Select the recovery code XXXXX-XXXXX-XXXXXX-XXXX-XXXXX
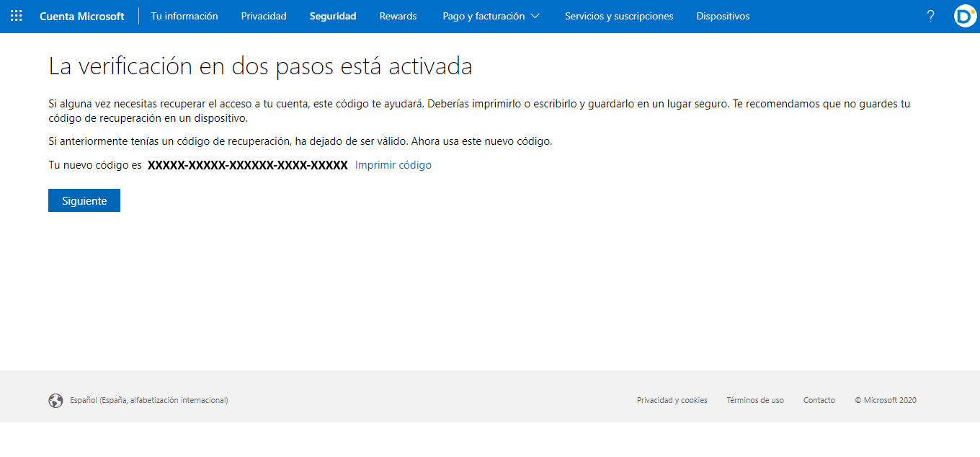 click(248, 165)
